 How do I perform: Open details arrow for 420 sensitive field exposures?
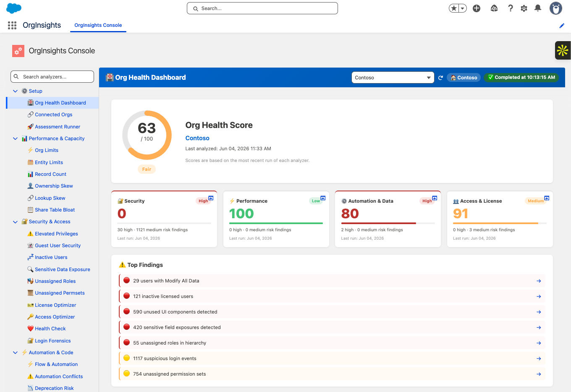point(539,327)
